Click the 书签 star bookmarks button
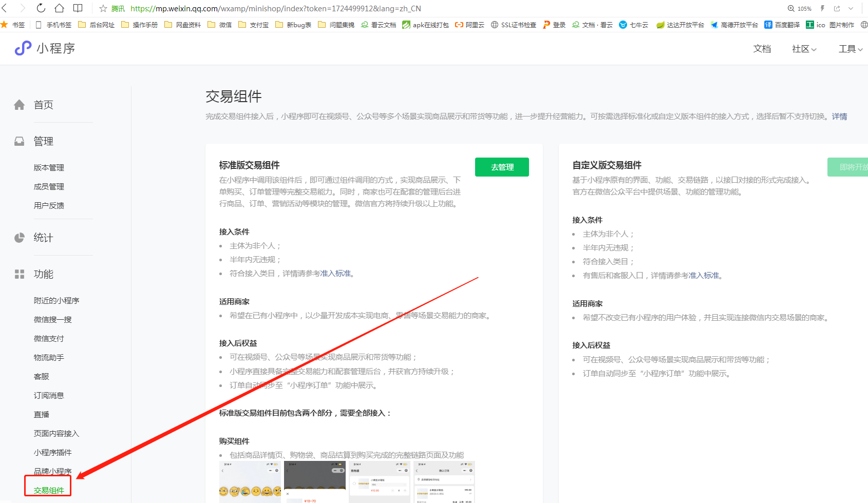The image size is (868, 503). (13, 25)
